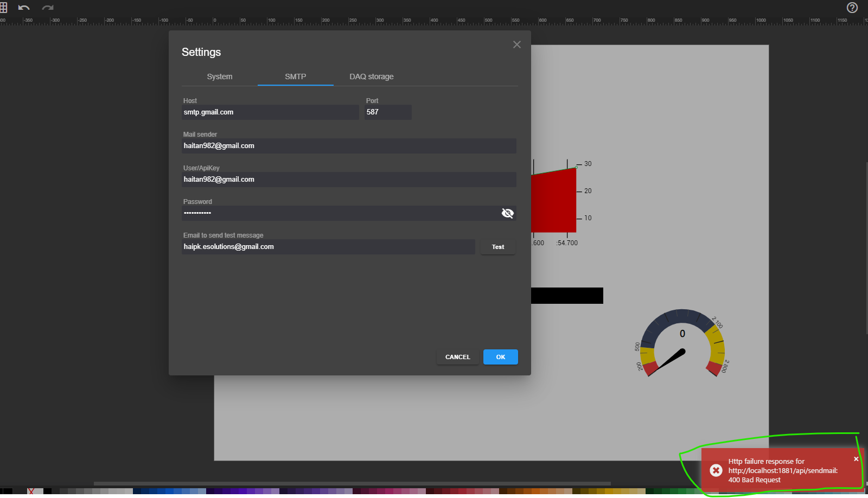Pick the transparent red-X color swatch
This screenshot has width=868, height=498.
[31, 491]
